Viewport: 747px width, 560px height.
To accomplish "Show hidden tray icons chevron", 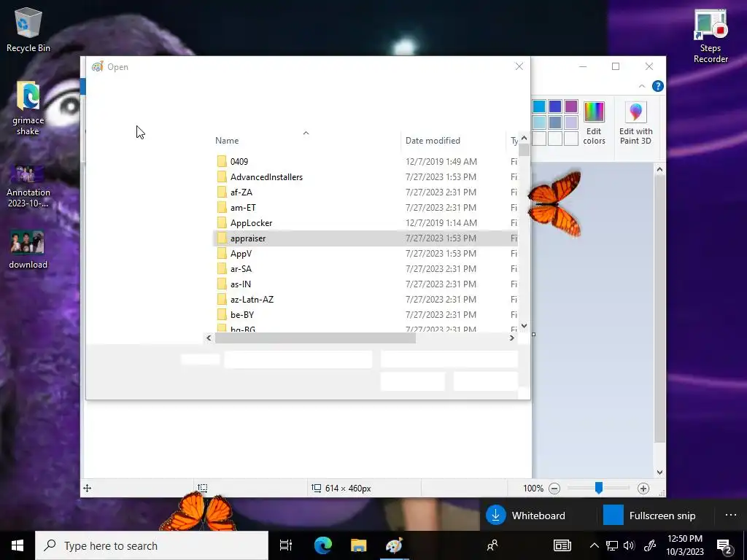I will coord(594,545).
